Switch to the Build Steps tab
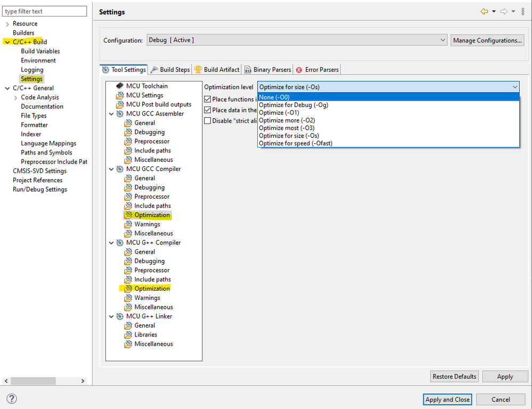 tap(170, 70)
